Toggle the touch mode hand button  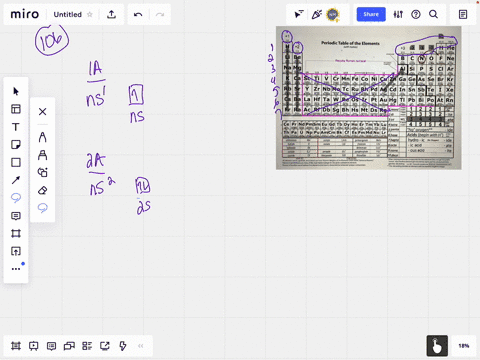[x=437, y=346]
